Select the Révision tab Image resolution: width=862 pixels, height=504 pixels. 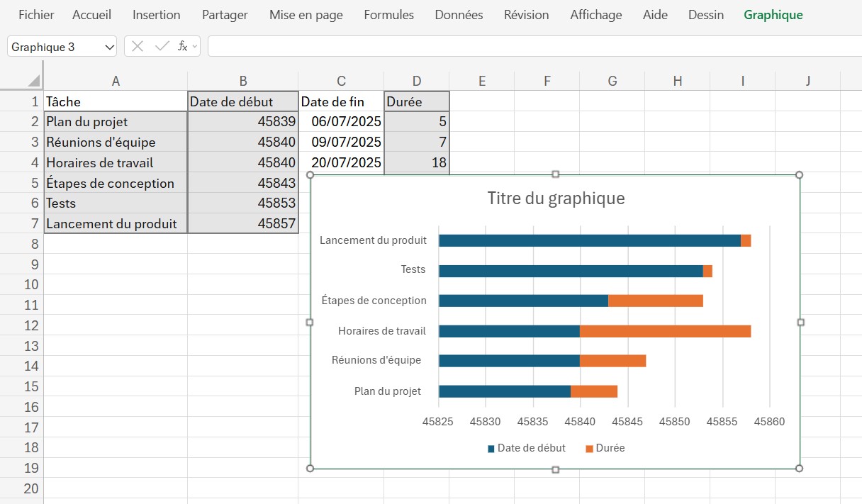click(x=527, y=15)
